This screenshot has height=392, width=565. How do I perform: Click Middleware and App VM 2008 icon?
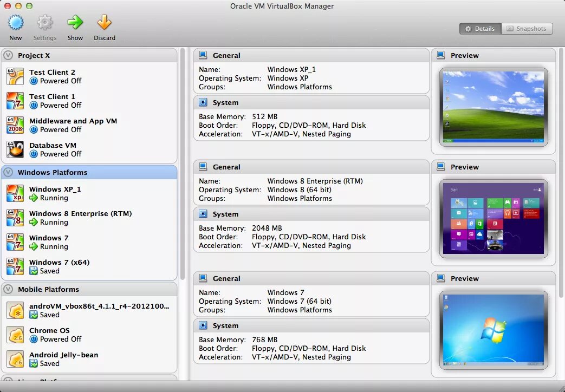(x=15, y=125)
